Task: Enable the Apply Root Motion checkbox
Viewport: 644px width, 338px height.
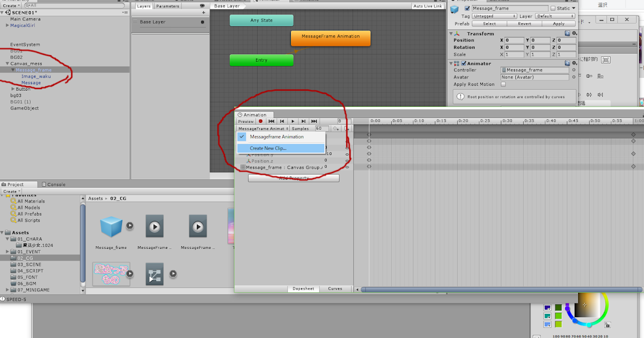Action: pyautogui.click(x=502, y=84)
